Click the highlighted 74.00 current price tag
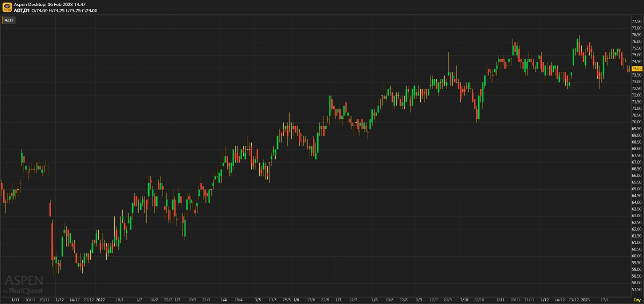This screenshot has height=304, width=644. pos(636,68)
